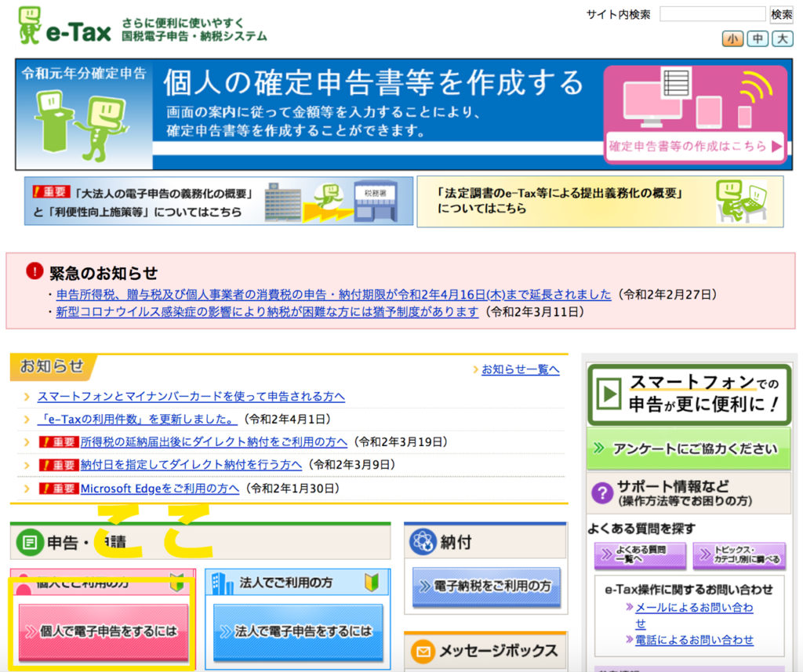Click アンケートにご協力ください button
Viewport: 803px width, 672px height.
click(x=689, y=449)
